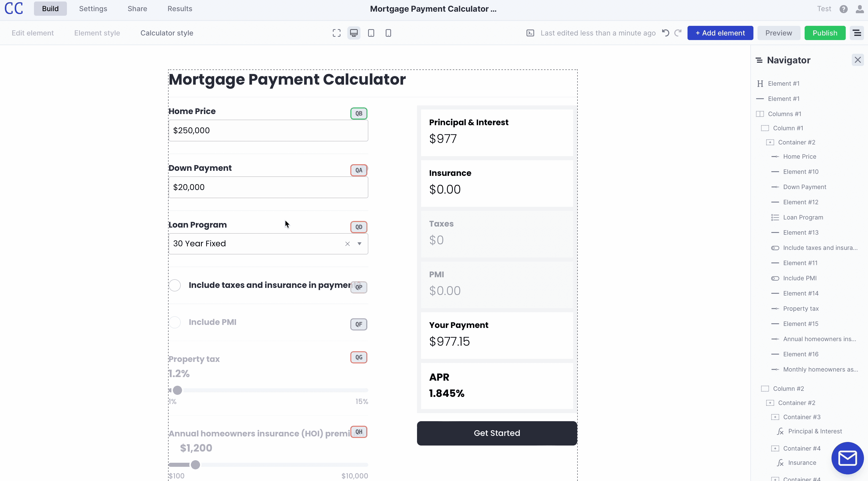Select the mobile phone preview icon
Screen dimensions: 868x481
(388, 33)
